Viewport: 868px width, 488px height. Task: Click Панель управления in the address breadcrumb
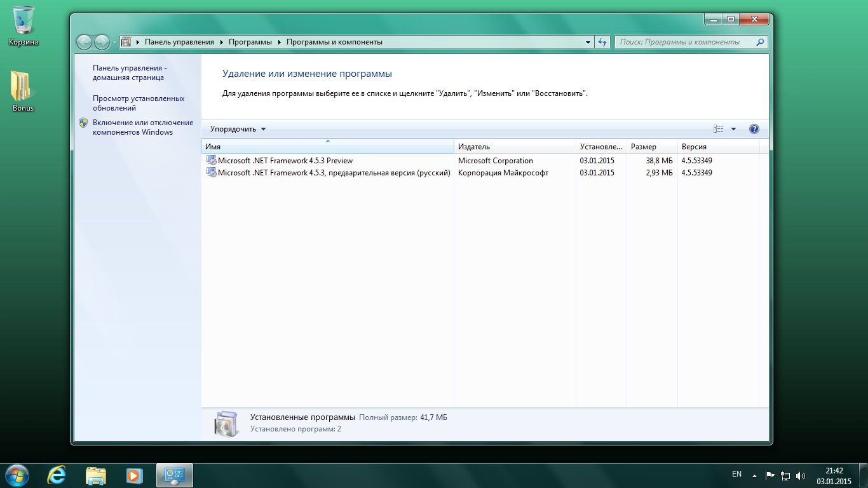(179, 42)
